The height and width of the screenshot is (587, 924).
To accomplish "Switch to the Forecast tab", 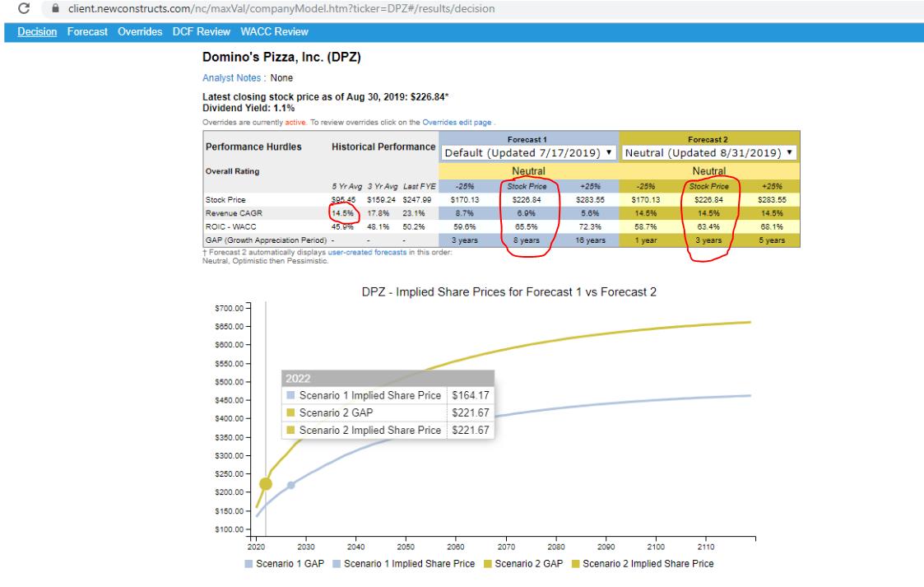I will tap(87, 32).
